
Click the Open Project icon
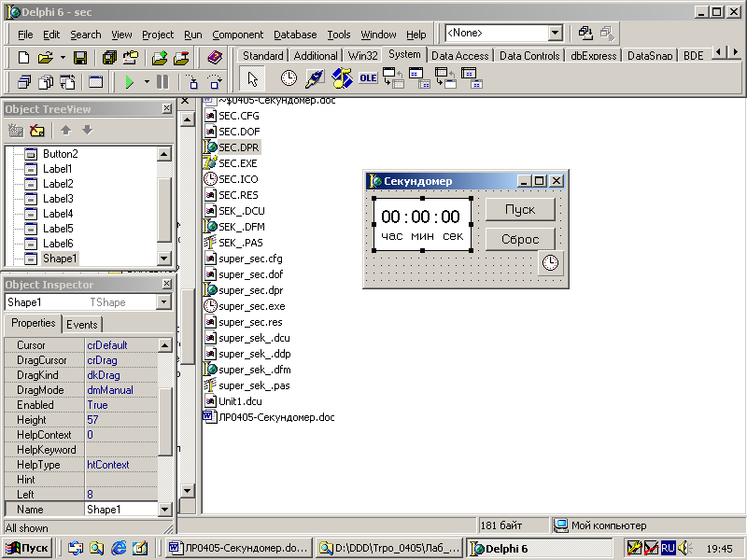(x=131, y=58)
